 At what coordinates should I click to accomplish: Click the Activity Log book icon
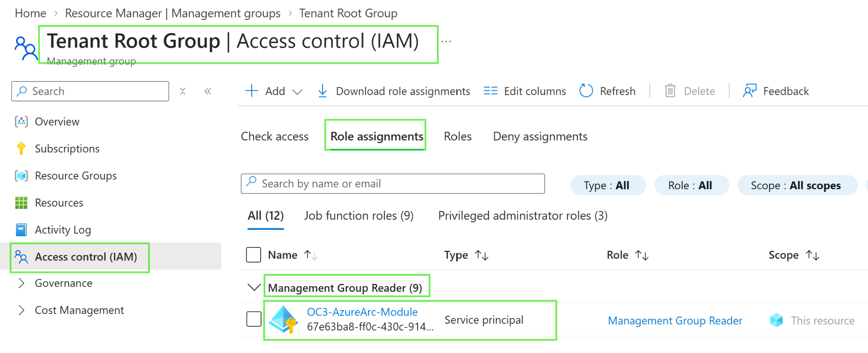[x=21, y=230]
